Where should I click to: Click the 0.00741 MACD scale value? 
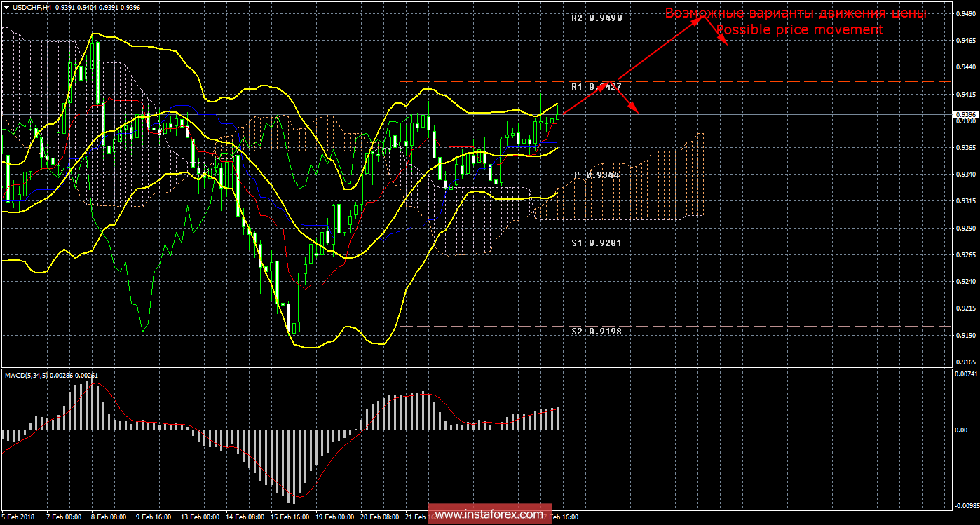(x=964, y=375)
